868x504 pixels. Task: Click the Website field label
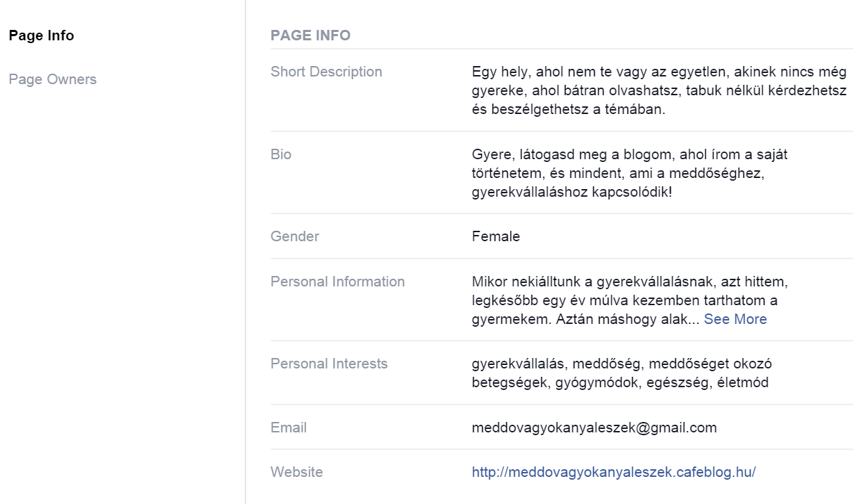(296, 472)
